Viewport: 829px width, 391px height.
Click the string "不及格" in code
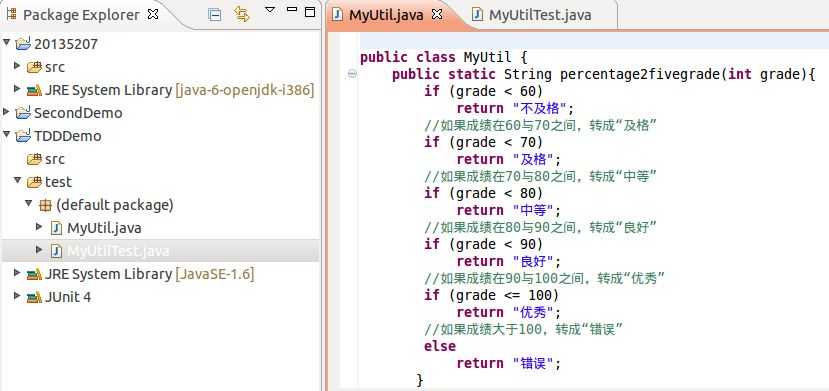click(x=540, y=108)
